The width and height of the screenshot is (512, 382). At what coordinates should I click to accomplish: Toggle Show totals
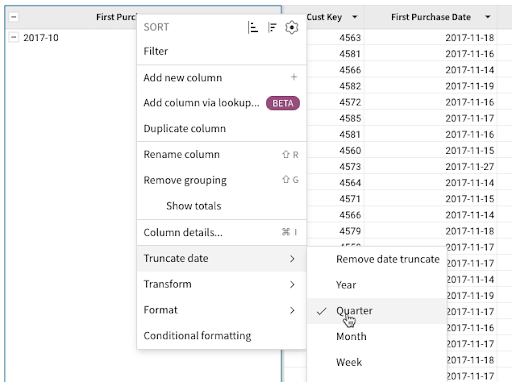click(x=221, y=206)
